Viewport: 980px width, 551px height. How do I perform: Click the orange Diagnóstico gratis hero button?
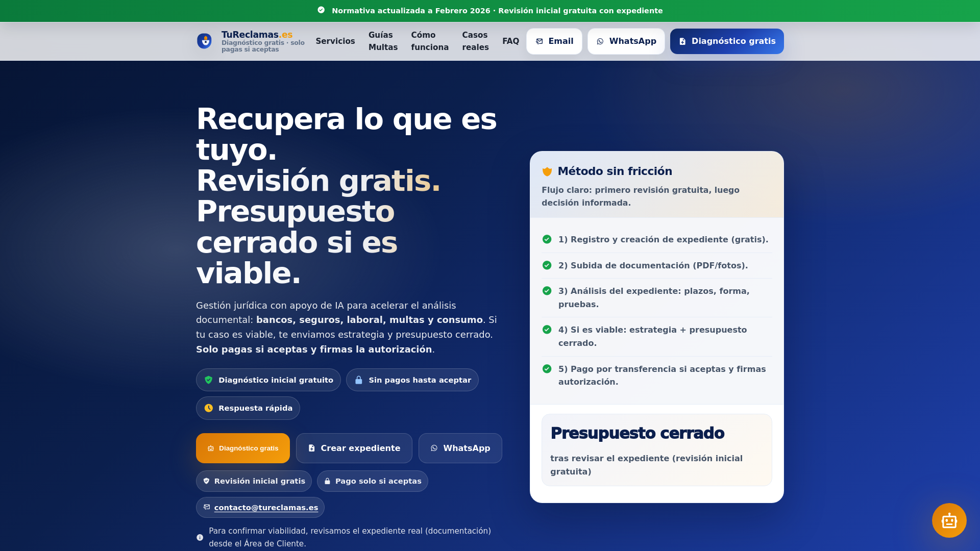pos(243,448)
